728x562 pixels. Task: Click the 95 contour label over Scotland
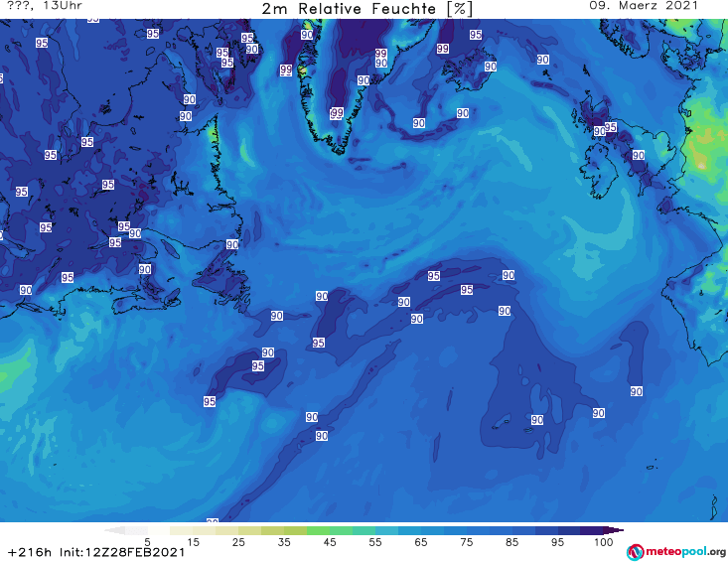click(x=611, y=127)
